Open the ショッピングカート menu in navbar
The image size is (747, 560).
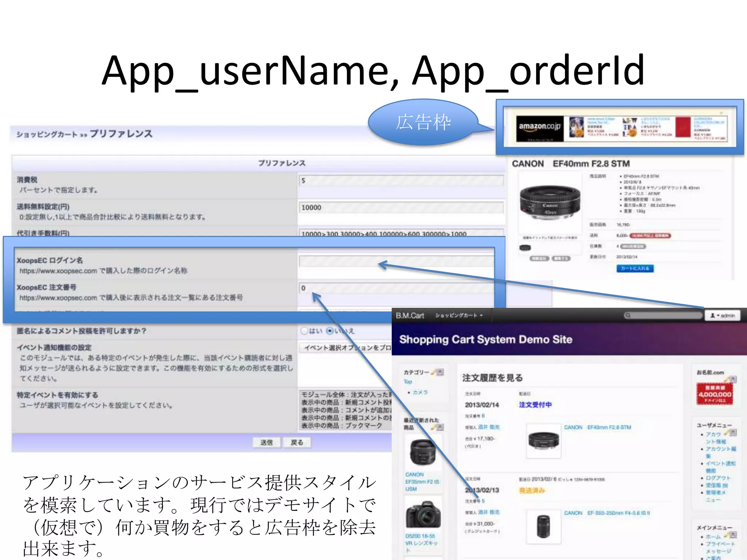pyautogui.click(x=459, y=315)
